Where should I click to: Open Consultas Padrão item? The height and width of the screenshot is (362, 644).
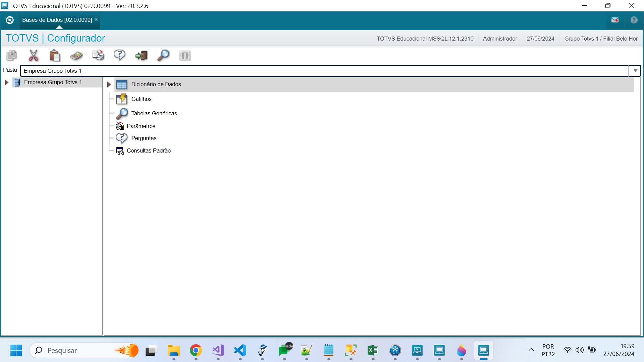tap(149, 150)
